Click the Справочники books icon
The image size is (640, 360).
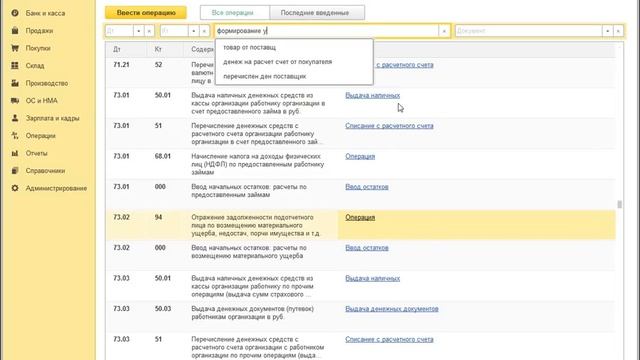click(15, 171)
